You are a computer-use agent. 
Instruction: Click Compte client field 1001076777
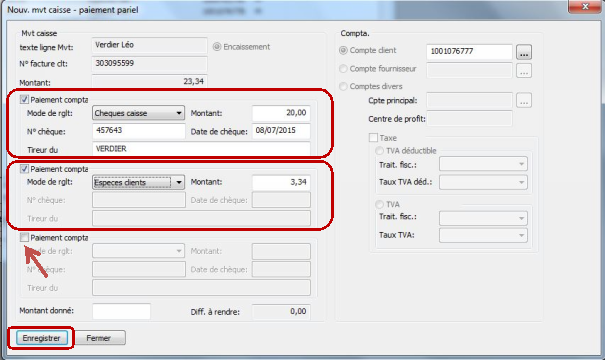point(469,52)
